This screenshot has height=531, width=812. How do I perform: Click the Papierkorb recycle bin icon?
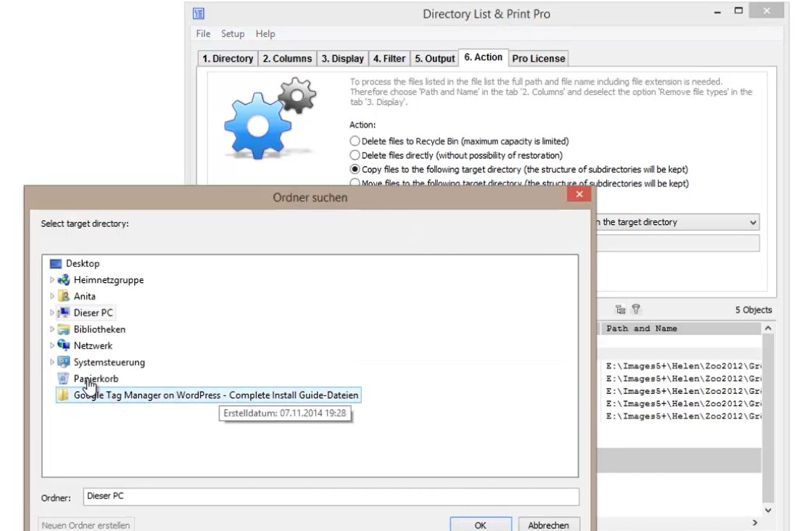[63, 379]
